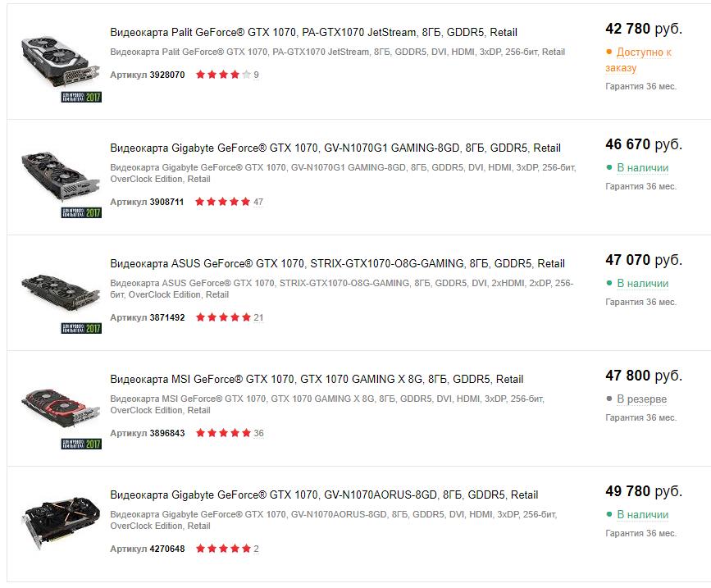Click the 'Доступно к заказу' availability link
This screenshot has width=711, height=588.
click(639, 60)
